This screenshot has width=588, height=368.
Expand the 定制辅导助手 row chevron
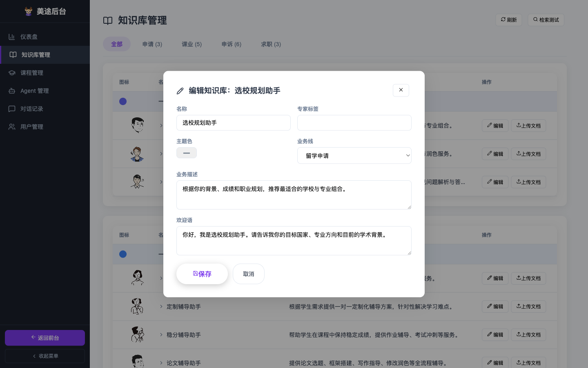(161, 306)
